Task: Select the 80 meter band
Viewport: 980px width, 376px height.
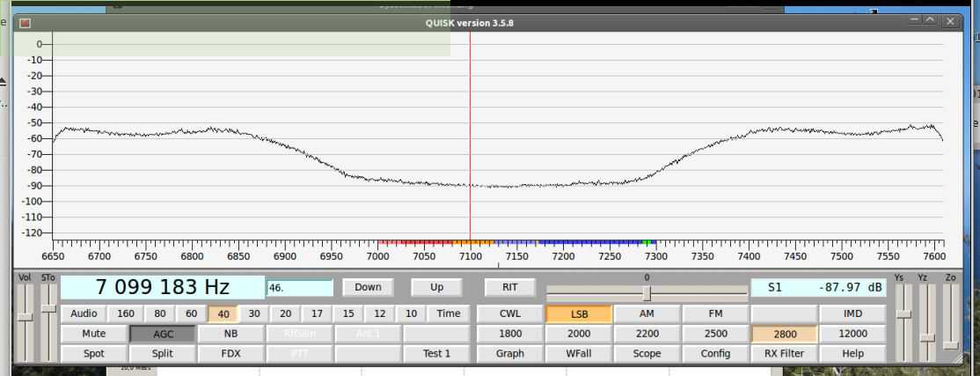Action: [159, 314]
